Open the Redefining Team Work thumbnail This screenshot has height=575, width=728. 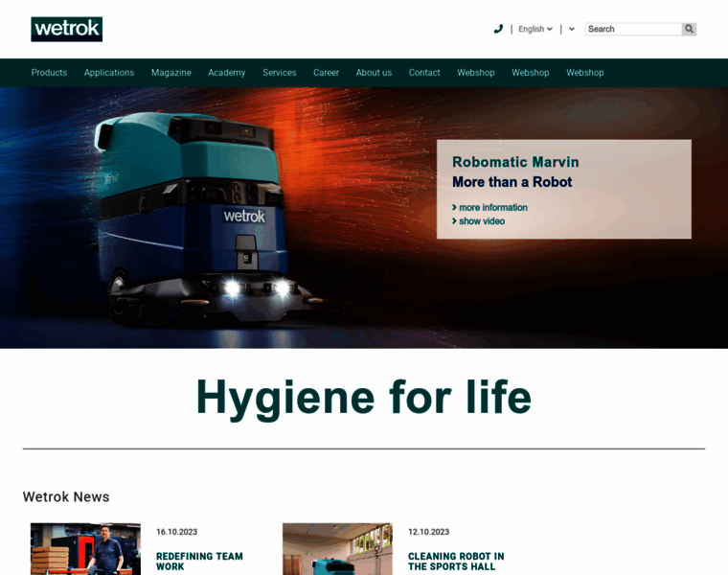[x=85, y=549]
